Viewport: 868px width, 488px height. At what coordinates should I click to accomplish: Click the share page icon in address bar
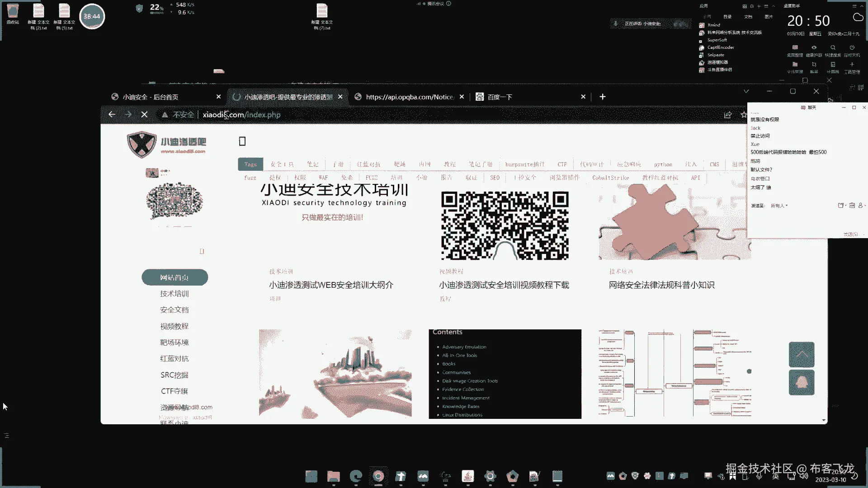click(727, 115)
